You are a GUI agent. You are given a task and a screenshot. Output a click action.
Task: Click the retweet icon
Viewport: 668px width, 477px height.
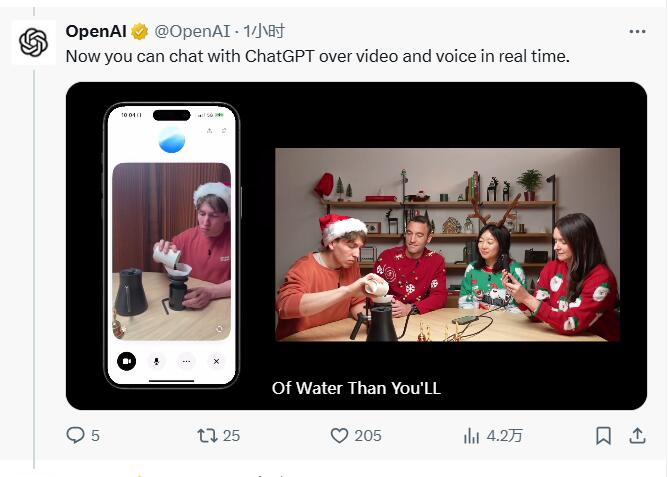point(208,435)
